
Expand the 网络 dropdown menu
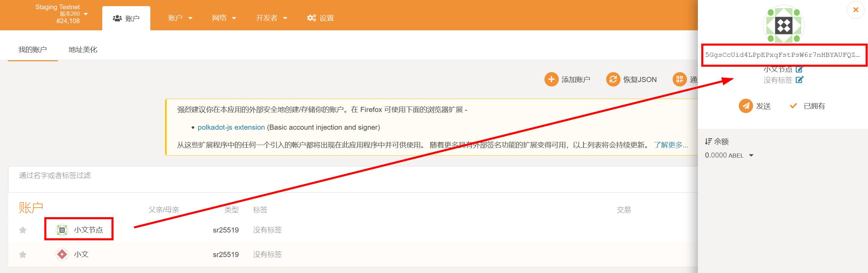coord(224,18)
